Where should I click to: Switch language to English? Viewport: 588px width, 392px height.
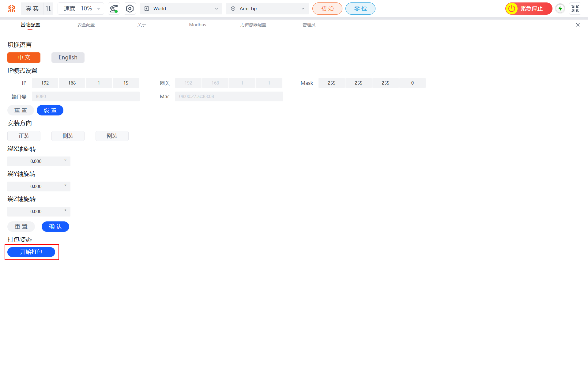click(x=68, y=58)
